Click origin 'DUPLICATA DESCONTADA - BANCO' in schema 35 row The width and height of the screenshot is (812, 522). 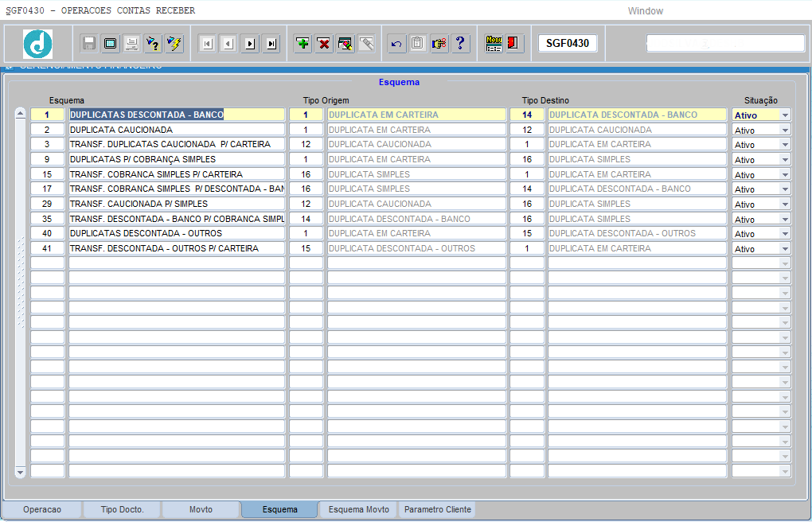[x=416, y=219]
